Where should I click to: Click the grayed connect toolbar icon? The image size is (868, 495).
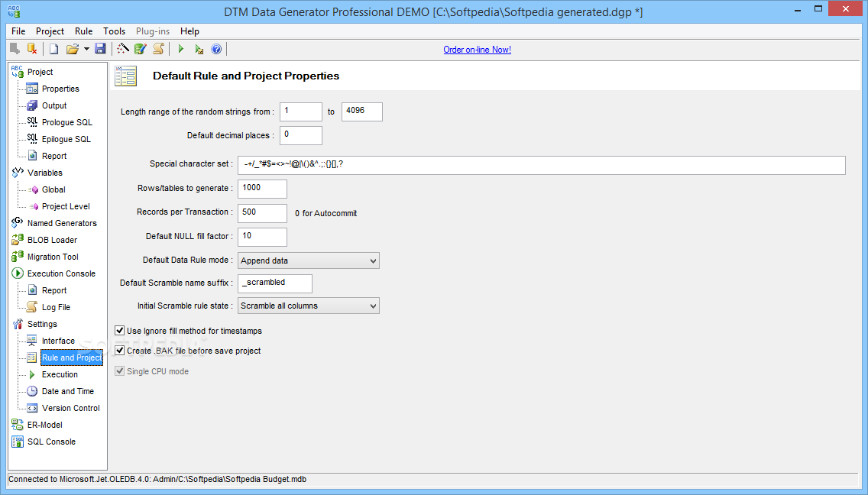[x=15, y=49]
